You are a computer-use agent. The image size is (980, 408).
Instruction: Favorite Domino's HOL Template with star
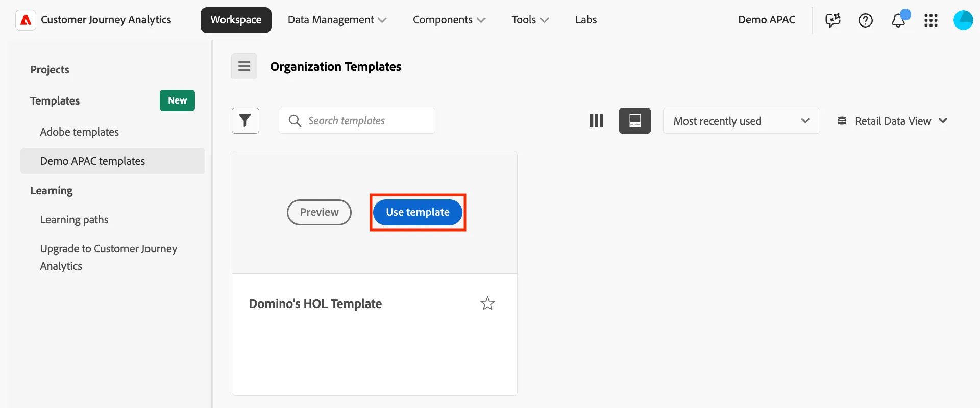point(487,303)
